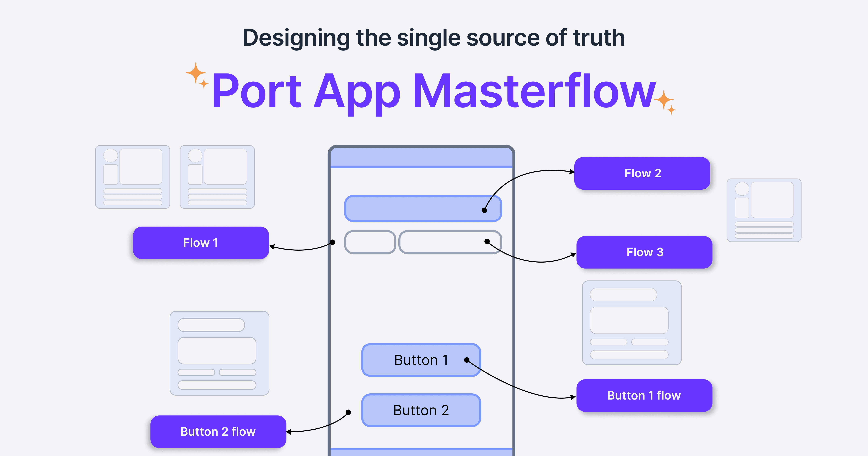Open the Button 2 flow label

(x=218, y=432)
